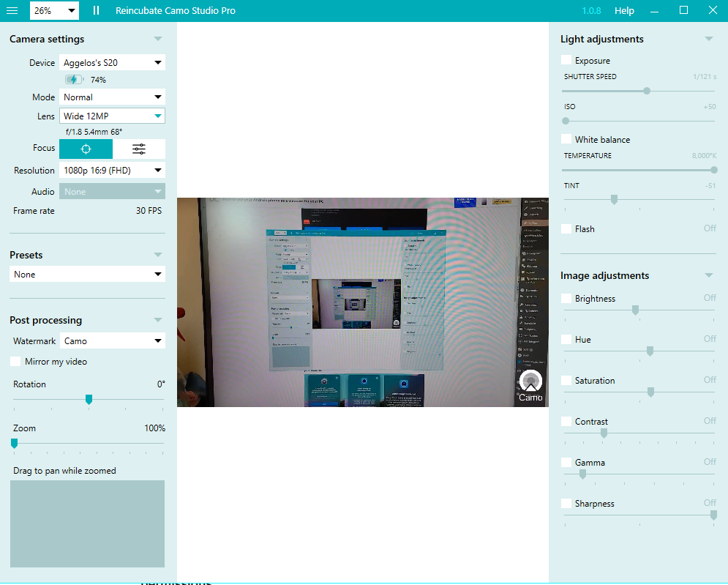Open the Device dropdown showing Aggelos's S20
This screenshot has height=585, width=728.
point(113,62)
